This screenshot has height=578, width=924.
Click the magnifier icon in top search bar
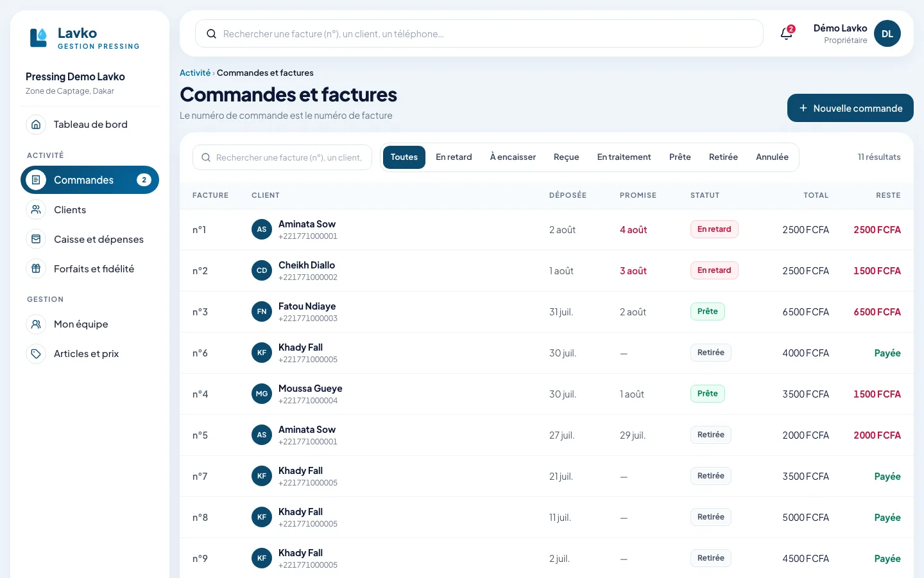[211, 34]
